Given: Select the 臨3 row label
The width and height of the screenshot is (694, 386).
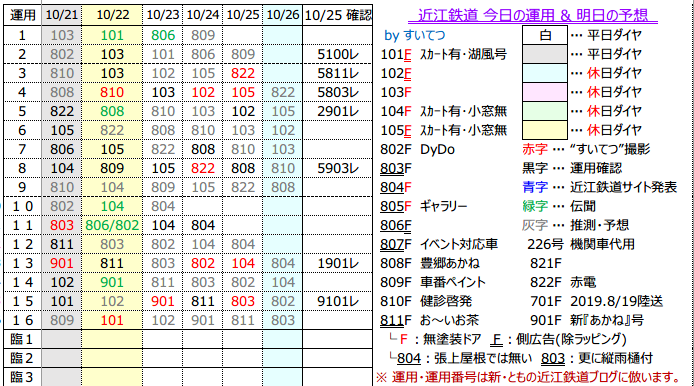Looking at the screenshot, I should click(x=22, y=377).
